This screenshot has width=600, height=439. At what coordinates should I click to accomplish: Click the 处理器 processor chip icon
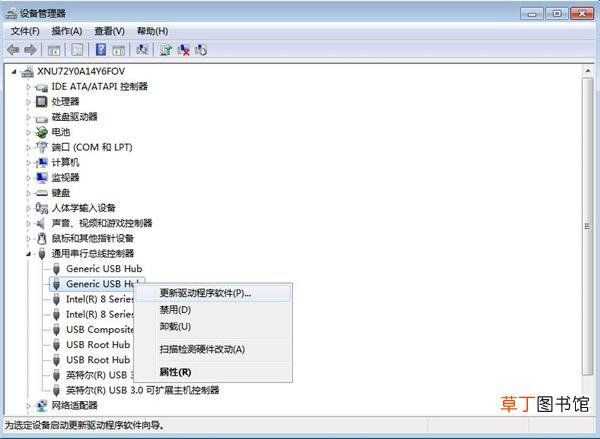click(41, 102)
